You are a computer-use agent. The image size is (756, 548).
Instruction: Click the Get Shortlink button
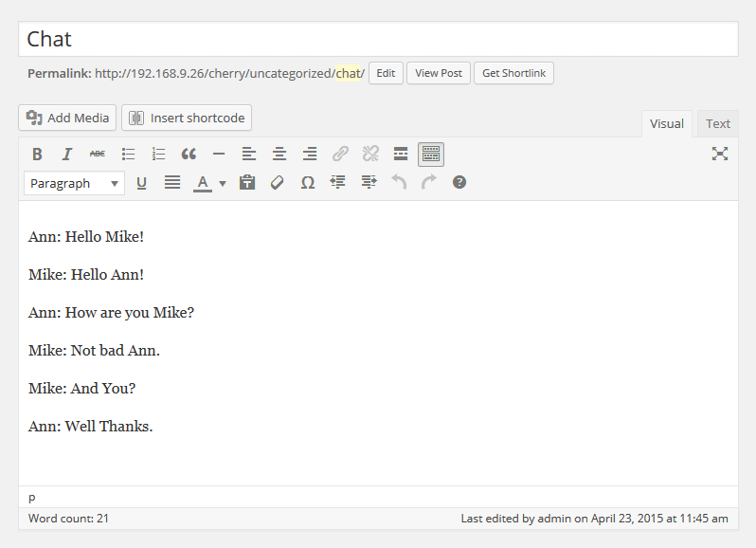[x=513, y=73]
